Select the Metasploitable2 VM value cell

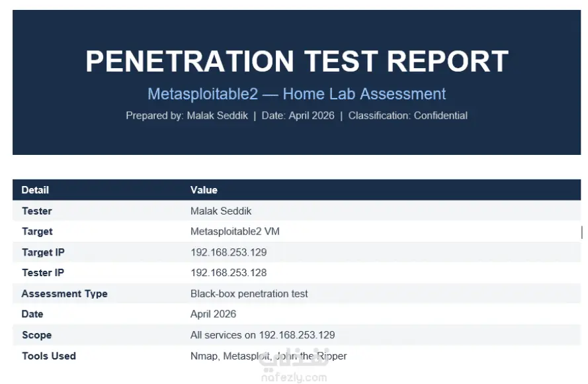235,231
